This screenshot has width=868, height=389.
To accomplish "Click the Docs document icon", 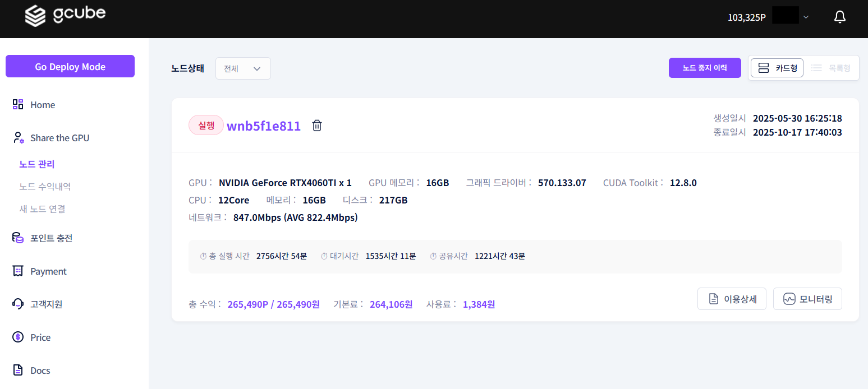I will point(18,371).
